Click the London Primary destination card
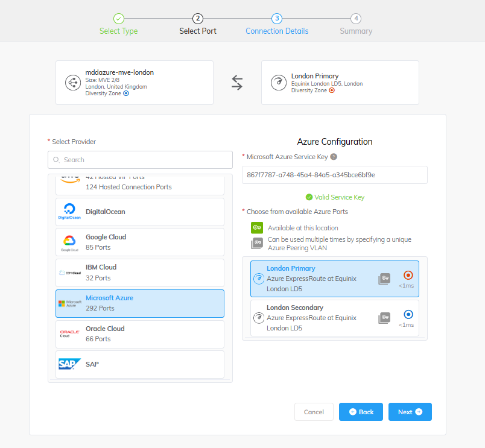 (x=340, y=83)
